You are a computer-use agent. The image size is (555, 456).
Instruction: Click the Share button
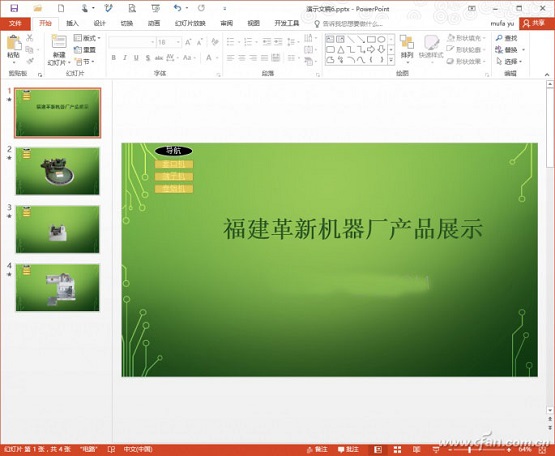coord(534,23)
